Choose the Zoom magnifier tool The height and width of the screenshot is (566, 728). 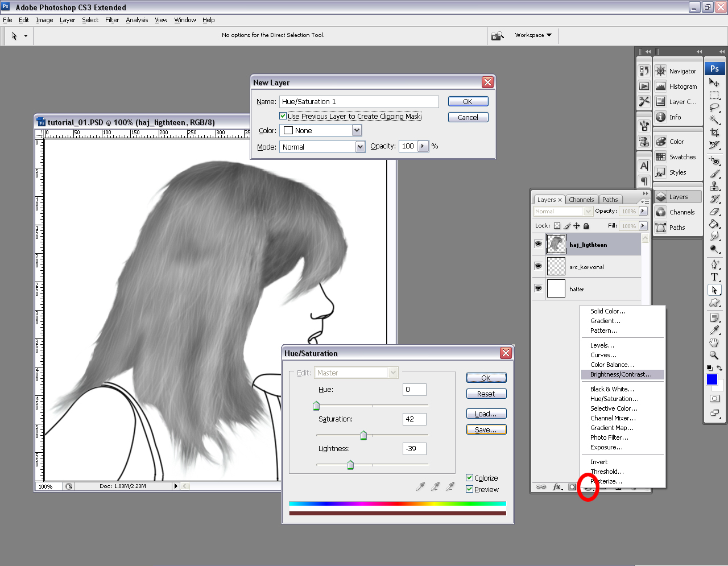click(x=714, y=355)
